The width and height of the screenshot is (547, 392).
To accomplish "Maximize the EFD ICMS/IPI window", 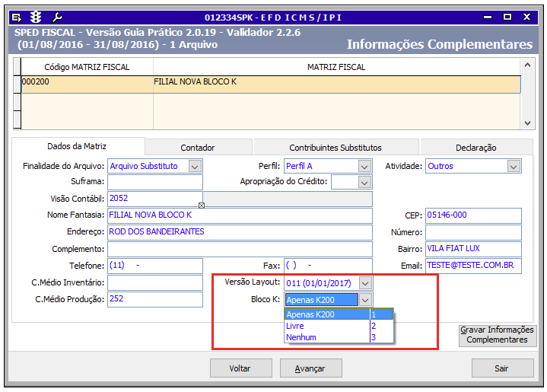I will pos(507,17).
